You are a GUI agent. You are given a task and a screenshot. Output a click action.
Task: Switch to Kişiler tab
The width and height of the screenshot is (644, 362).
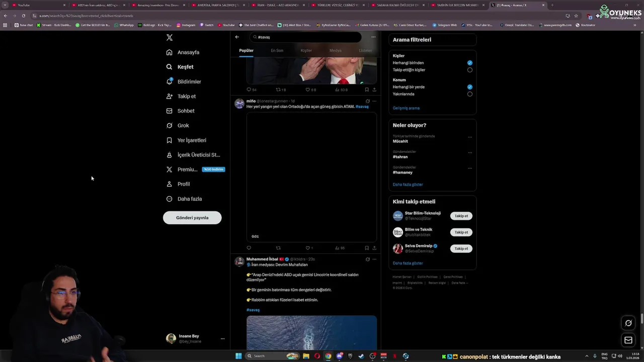coord(306,50)
